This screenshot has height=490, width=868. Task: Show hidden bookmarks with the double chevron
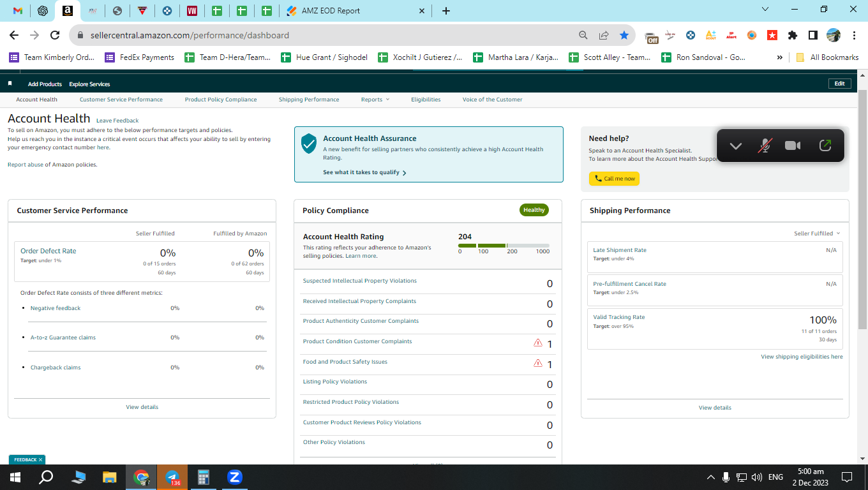pyautogui.click(x=779, y=57)
